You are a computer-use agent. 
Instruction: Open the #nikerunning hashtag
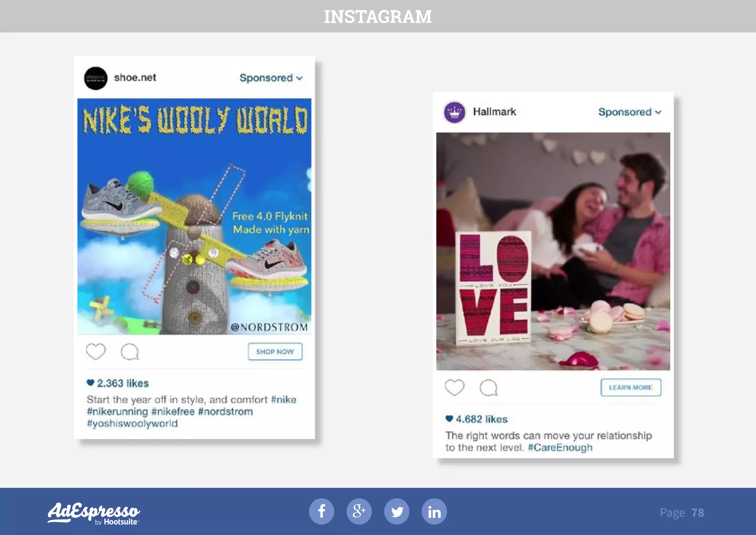pyautogui.click(x=117, y=412)
